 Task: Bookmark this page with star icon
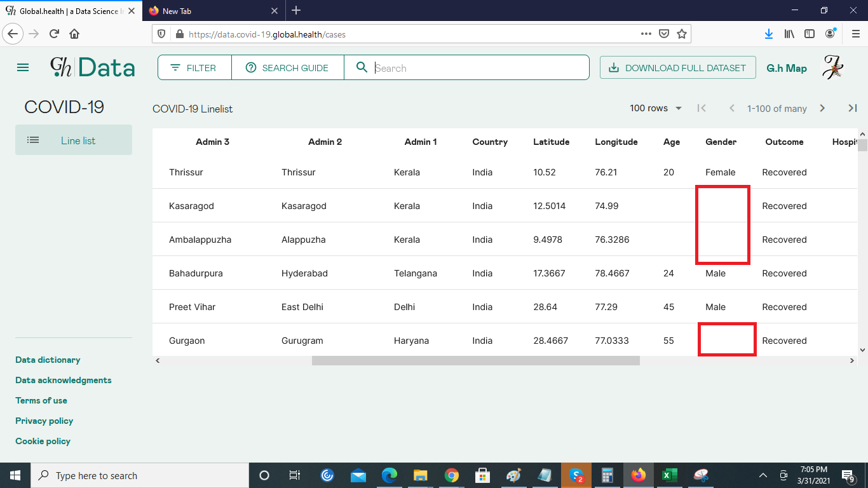coord(682,34)
